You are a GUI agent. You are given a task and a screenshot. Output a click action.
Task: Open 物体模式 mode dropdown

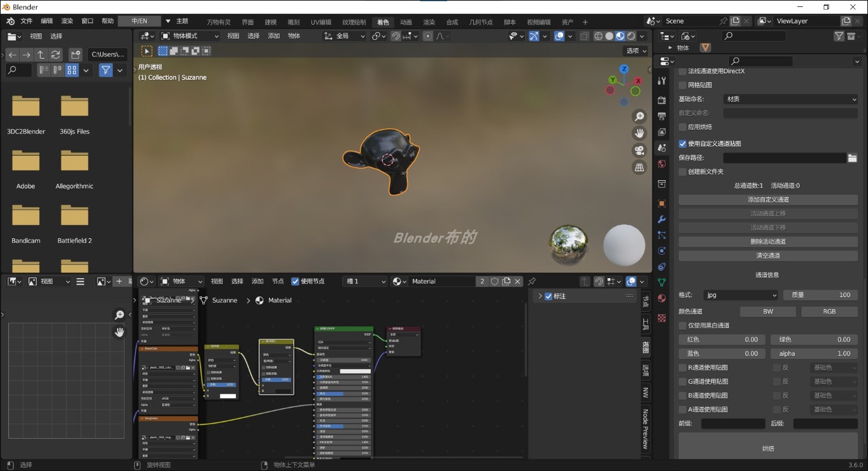point(189,36)
